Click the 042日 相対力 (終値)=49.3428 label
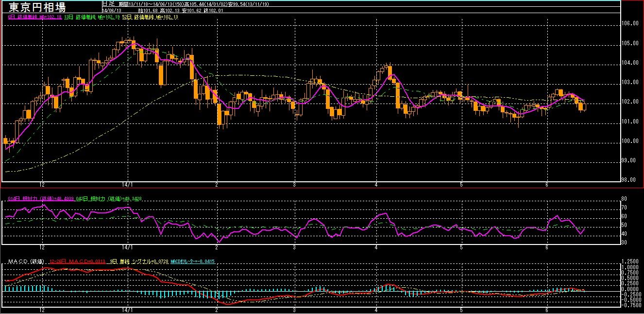 pos(109,198)
